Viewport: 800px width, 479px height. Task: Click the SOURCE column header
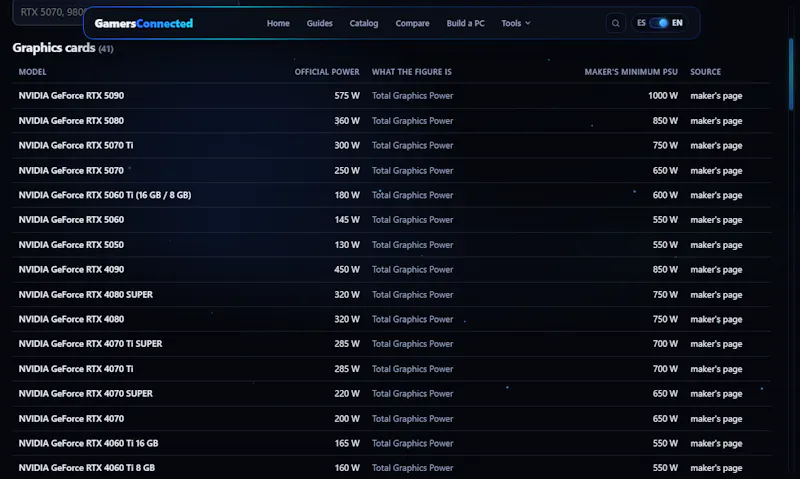[706, 72]
